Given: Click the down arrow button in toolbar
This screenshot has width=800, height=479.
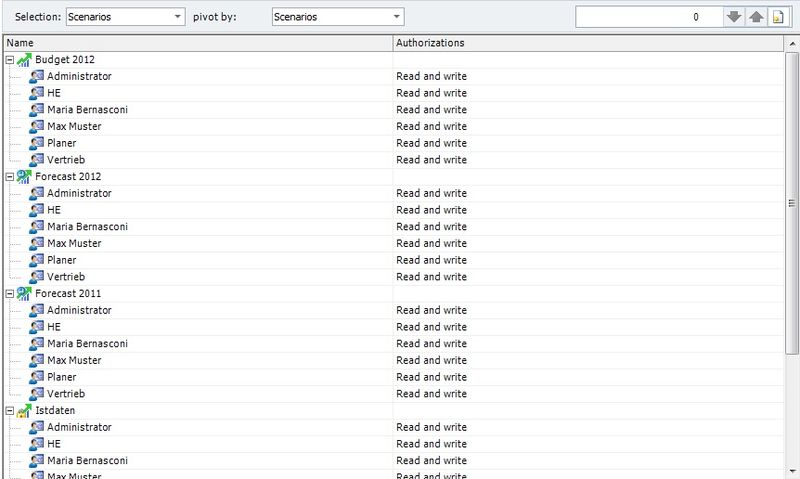Looking at the screenshot, I should 734,17.
